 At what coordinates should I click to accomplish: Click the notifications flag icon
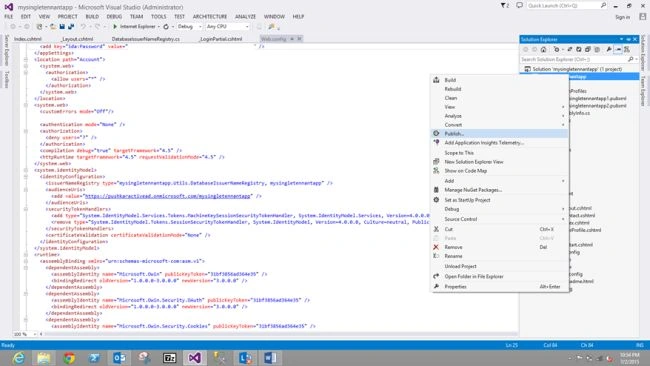point(504,6)
